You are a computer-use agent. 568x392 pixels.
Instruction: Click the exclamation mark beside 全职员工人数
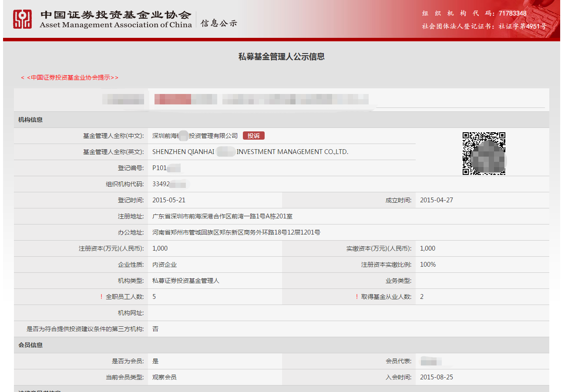click(101, 297)
